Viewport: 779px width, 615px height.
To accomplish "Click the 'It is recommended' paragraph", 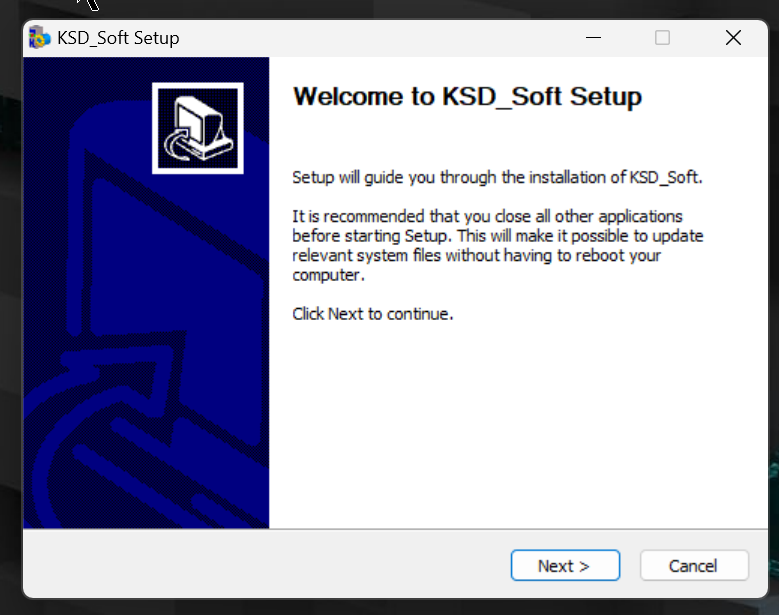I will coord(498,245).
